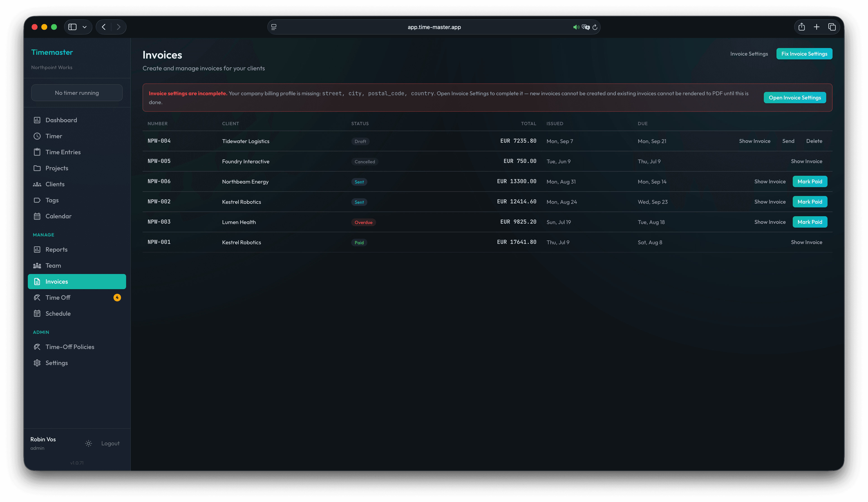Click the Time Off badge showing 4

click(x=117, y=298)
